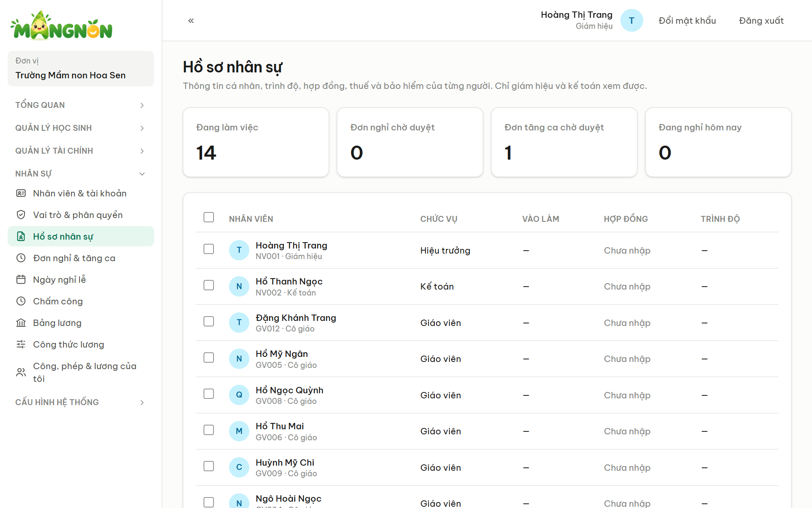Open Đặng Khánh Trang employee name
812x508 pixels.
[296, 318]
